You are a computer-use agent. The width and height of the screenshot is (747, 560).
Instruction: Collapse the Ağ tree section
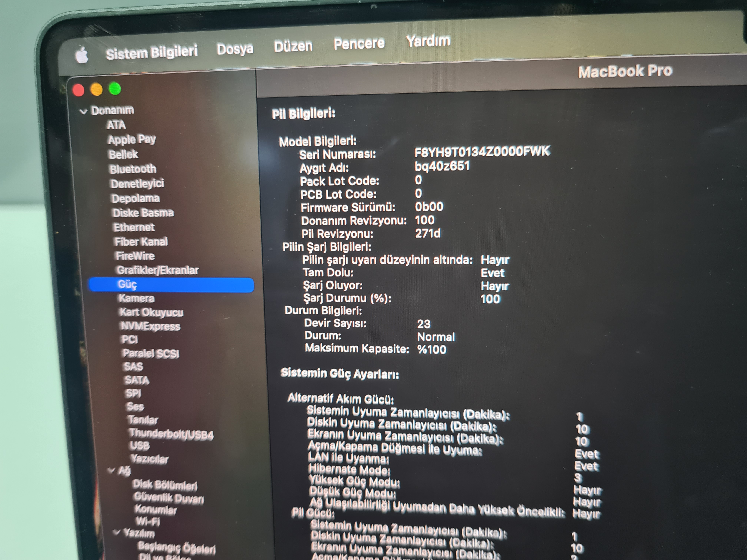click(112, 470)
